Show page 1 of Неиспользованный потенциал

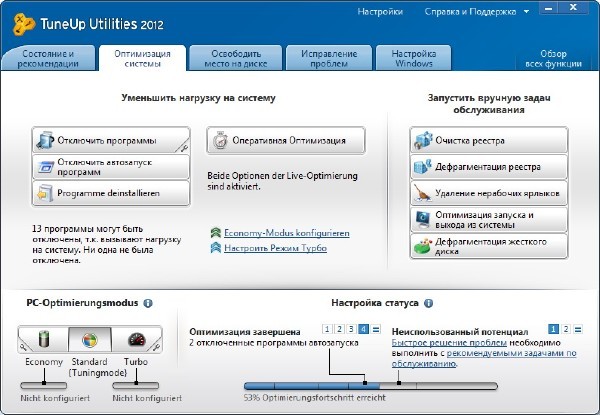pos(553,329)
